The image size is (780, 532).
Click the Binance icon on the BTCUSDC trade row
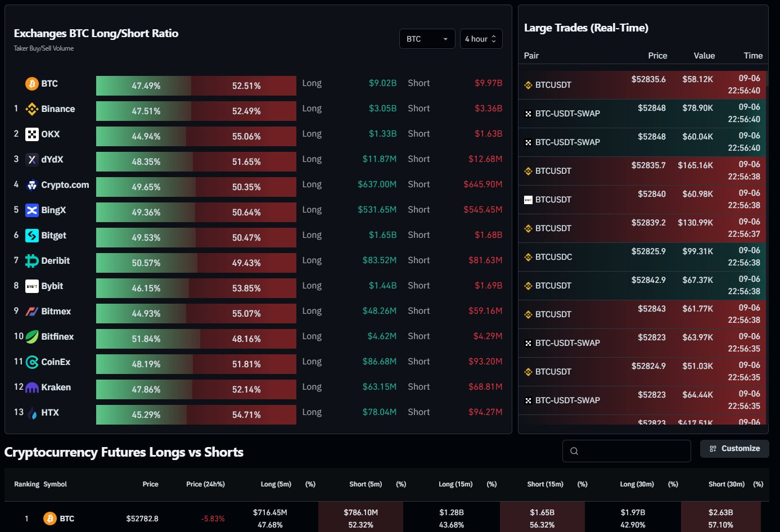click(x=528, y=258)
